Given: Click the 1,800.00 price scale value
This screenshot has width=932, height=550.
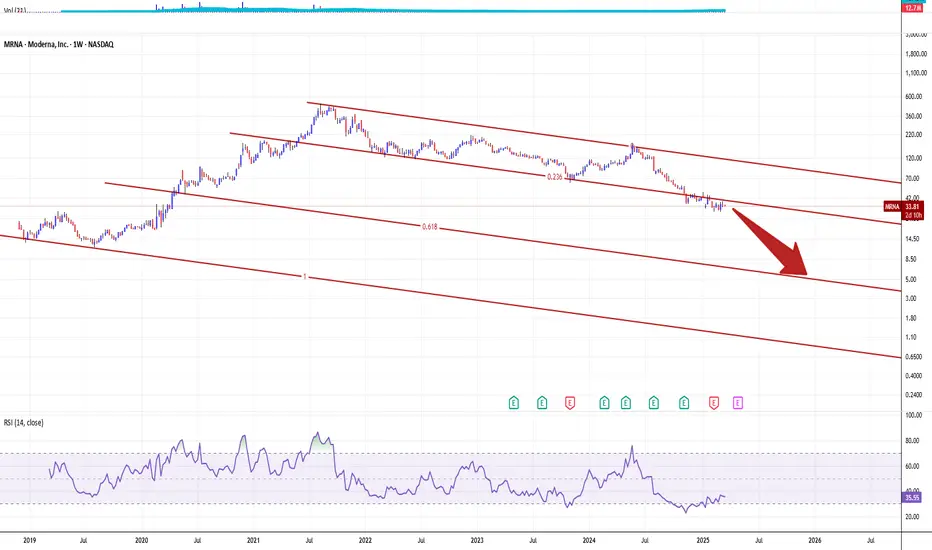Looking at the screenshot, I should pos(916,54).
